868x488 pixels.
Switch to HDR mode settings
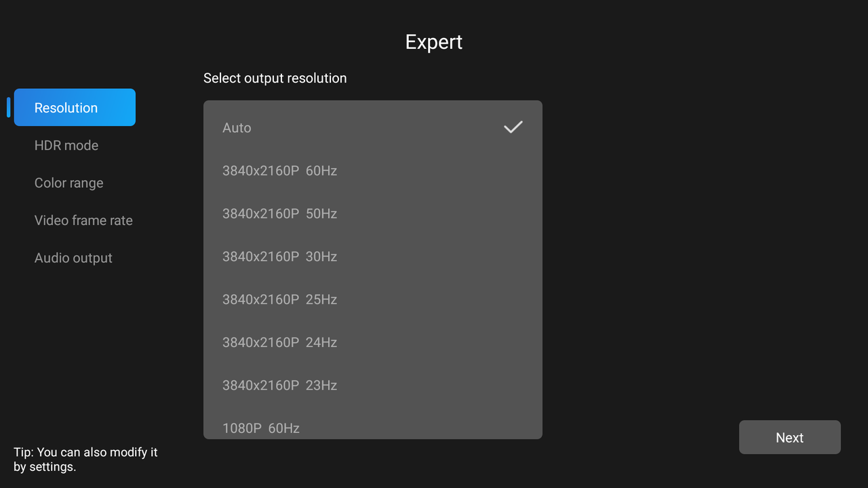tap(66, 145)
